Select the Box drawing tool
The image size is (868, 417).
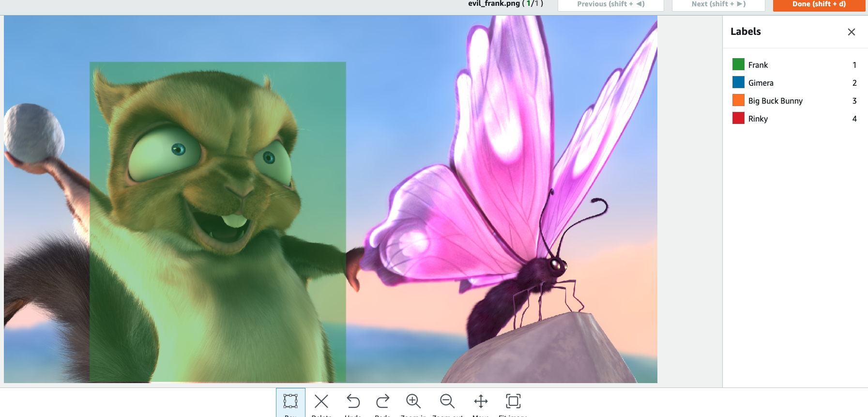(x=290, y=402)
